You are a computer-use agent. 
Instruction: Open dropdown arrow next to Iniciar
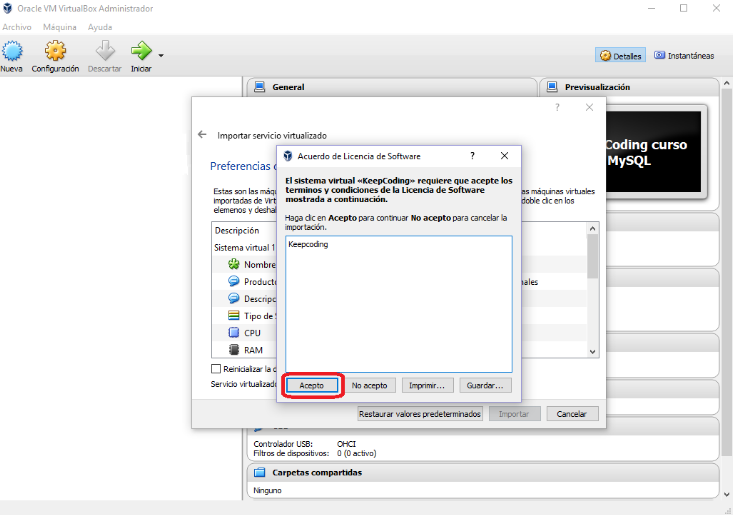[161, 56]
